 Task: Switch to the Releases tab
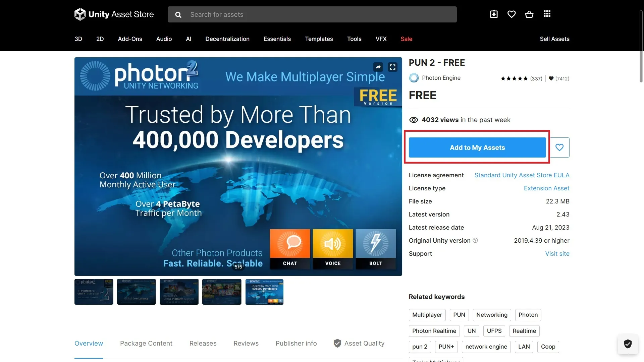point(203,344)
